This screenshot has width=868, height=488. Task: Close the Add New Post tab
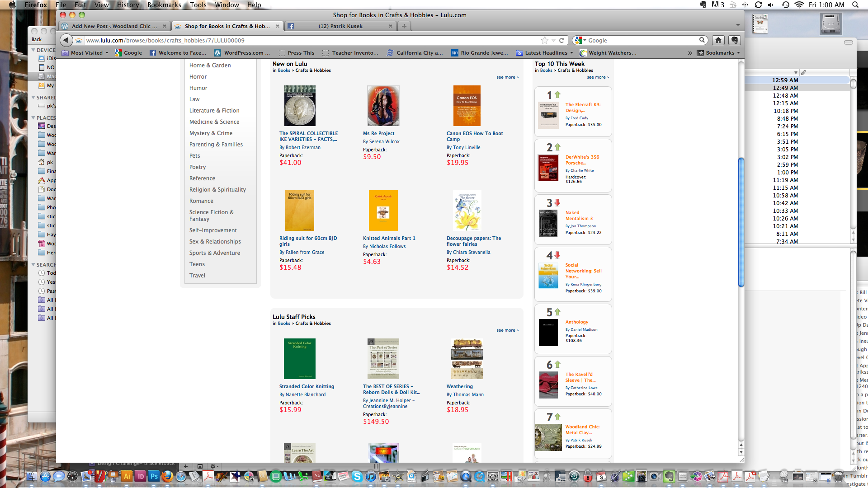click(x=165, y=26)
